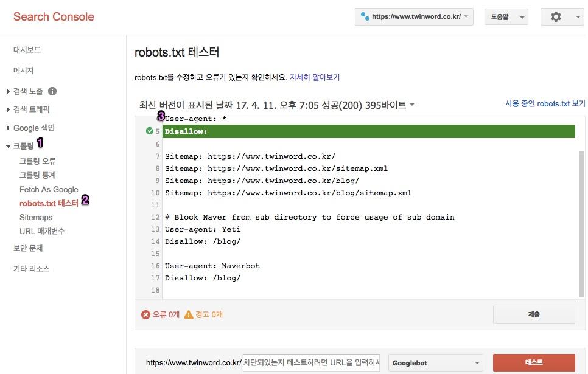
Task: Open the 도움말 help dropdown
Action: coord(506,17)
